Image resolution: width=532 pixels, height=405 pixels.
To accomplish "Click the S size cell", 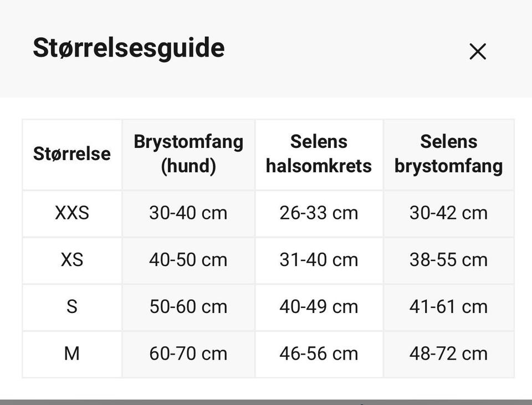I will click(72, 307).
